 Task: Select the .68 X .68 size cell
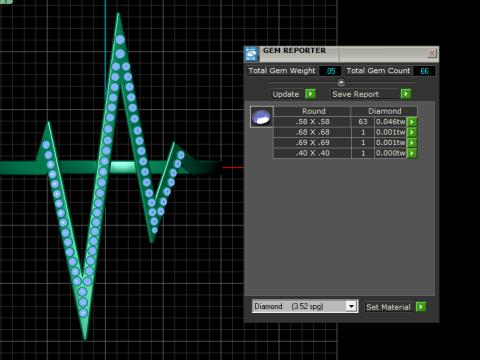coord(312,132)
